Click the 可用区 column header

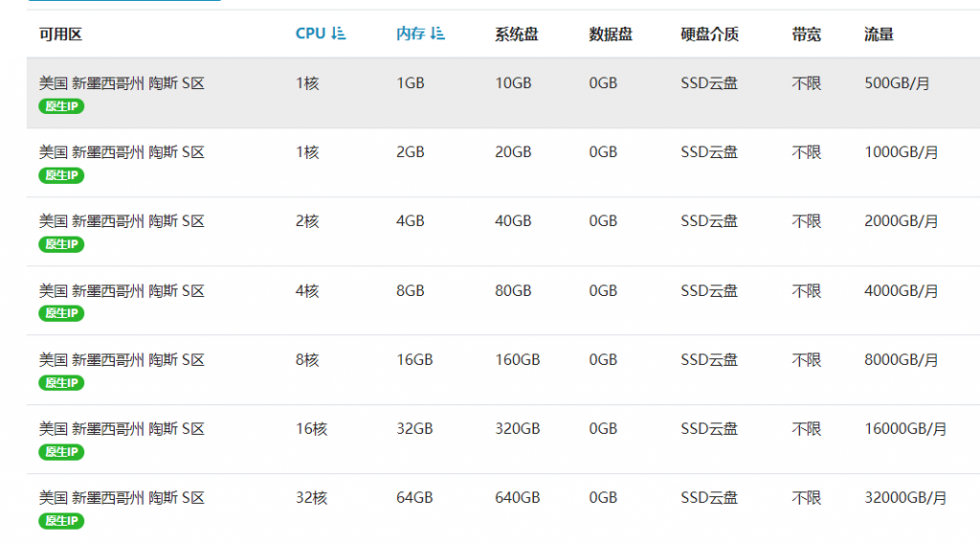pyautogui.click(x=60, y=34)
